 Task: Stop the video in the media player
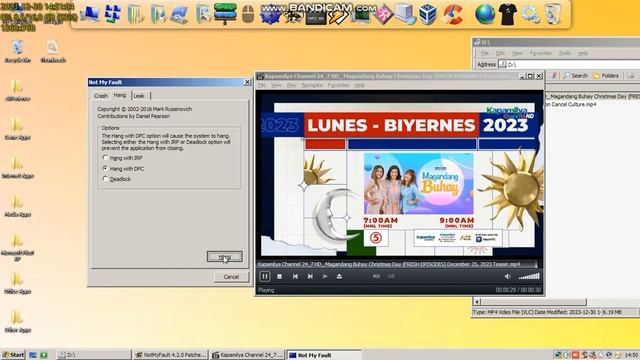coord(280,276)
